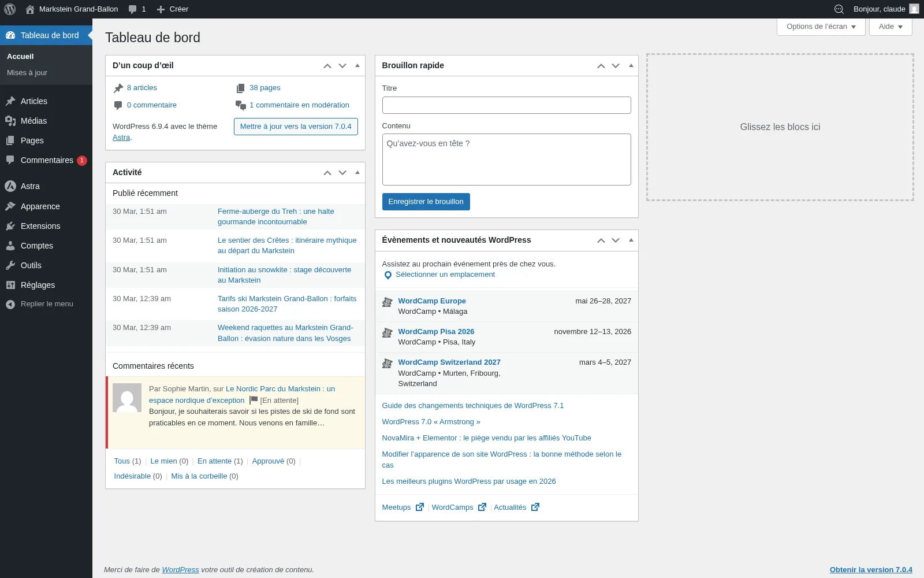This screenshot has width=924, height=578.
Task: Move the Activité box up
Action: click(x=327, y=173)
